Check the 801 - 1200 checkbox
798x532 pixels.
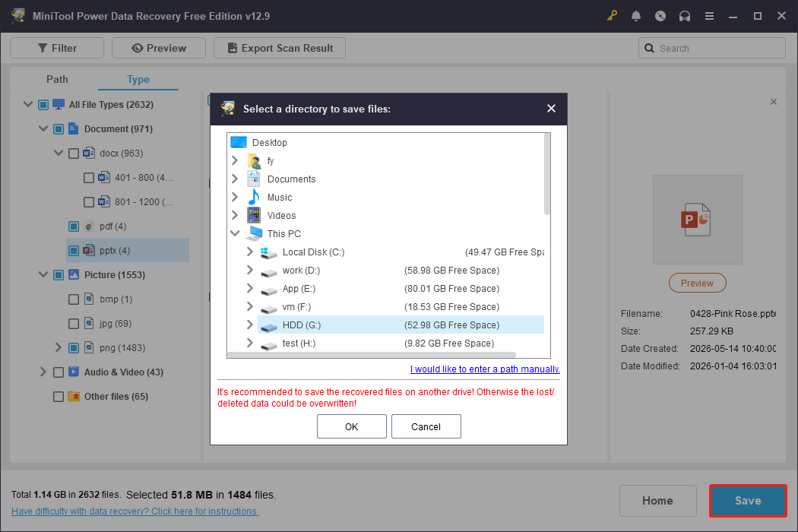pos(89,202)
